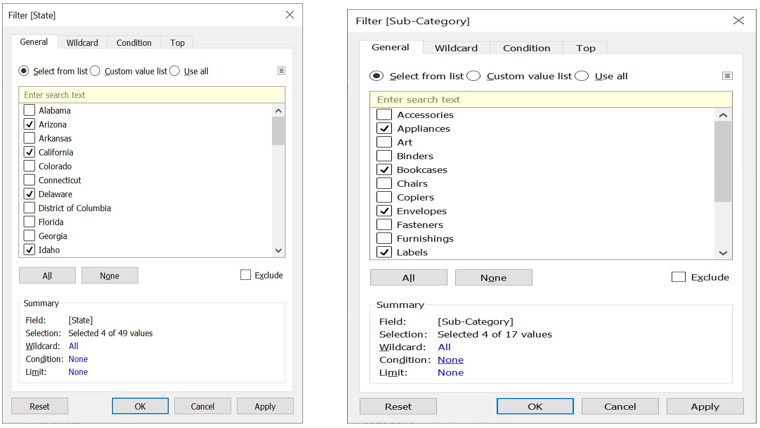
Task: Confirm State filter with OK
Action: 140,406
